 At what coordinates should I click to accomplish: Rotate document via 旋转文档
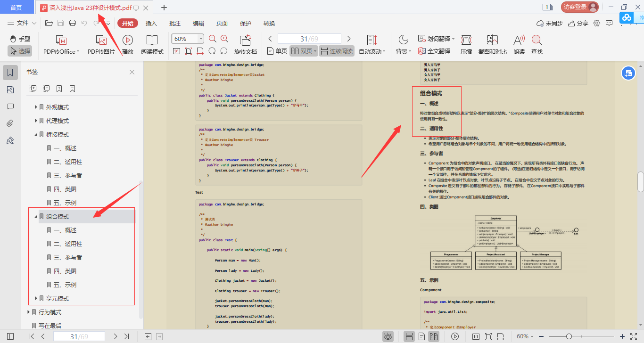pyautogui.click(x=246, y=45)
